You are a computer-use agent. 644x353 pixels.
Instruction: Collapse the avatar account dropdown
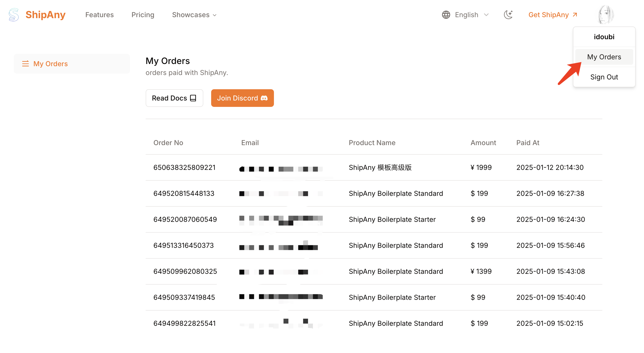pyautogui.click(x=604, y=37)
